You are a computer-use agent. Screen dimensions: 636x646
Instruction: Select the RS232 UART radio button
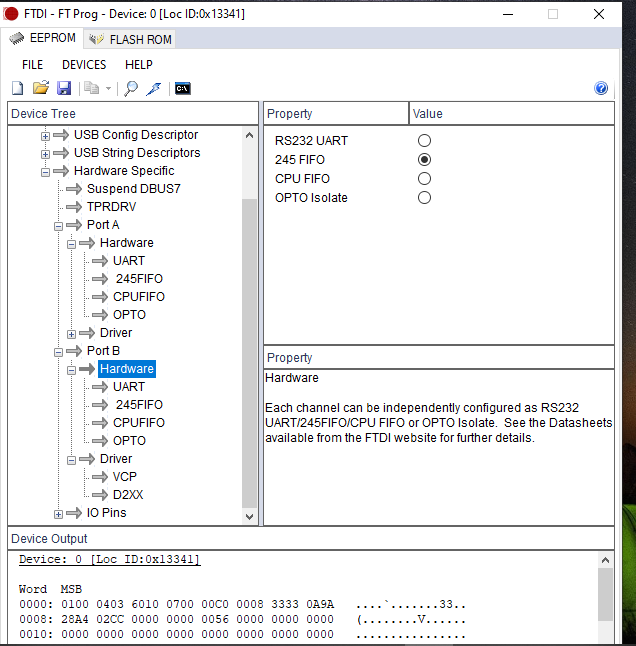click(424, 140)
